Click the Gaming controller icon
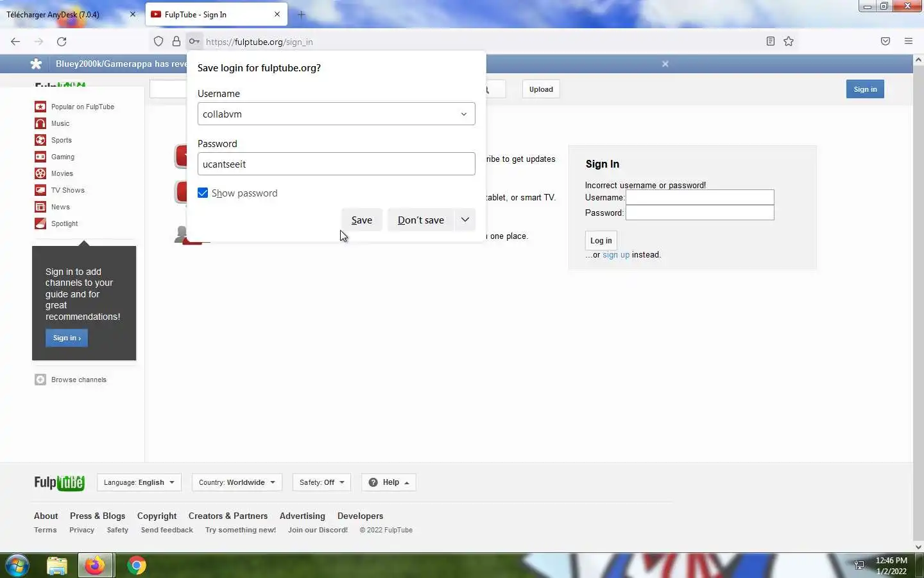The image size is (924, 578). (40, 157)
